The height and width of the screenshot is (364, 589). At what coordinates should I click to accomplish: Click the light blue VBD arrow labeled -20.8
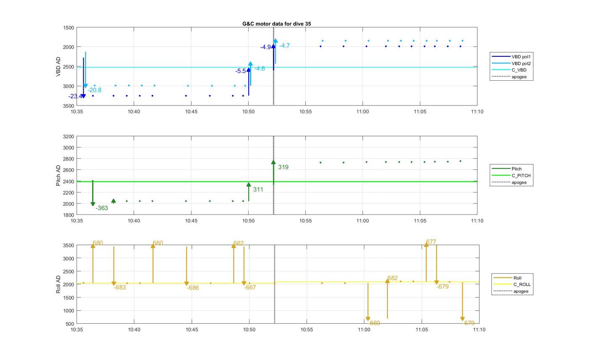[85, 70]
